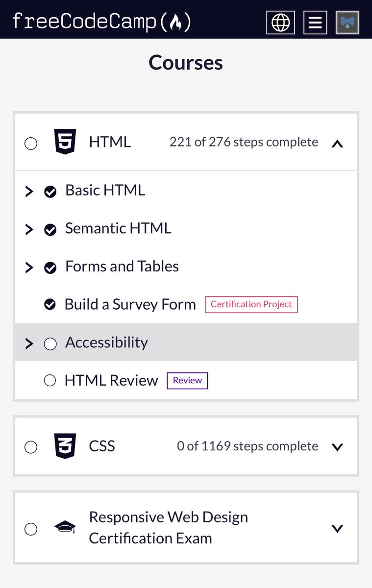Viewport: 372px width, 588px height.
Task: Select the Certification Exam status circle
Action: [31, 529]
